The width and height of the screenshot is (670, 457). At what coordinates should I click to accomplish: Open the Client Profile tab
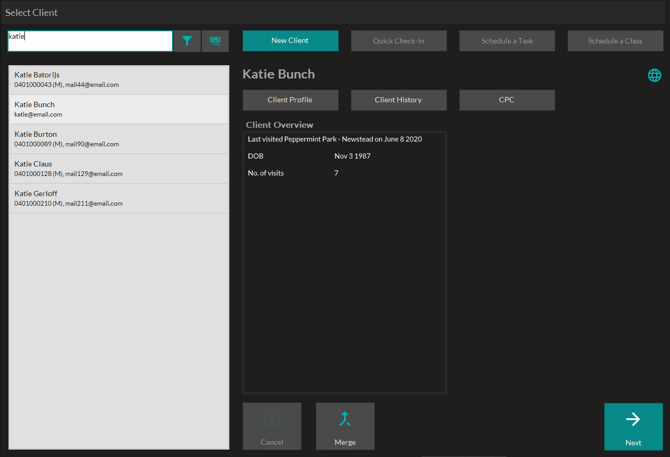click(291, 100)
